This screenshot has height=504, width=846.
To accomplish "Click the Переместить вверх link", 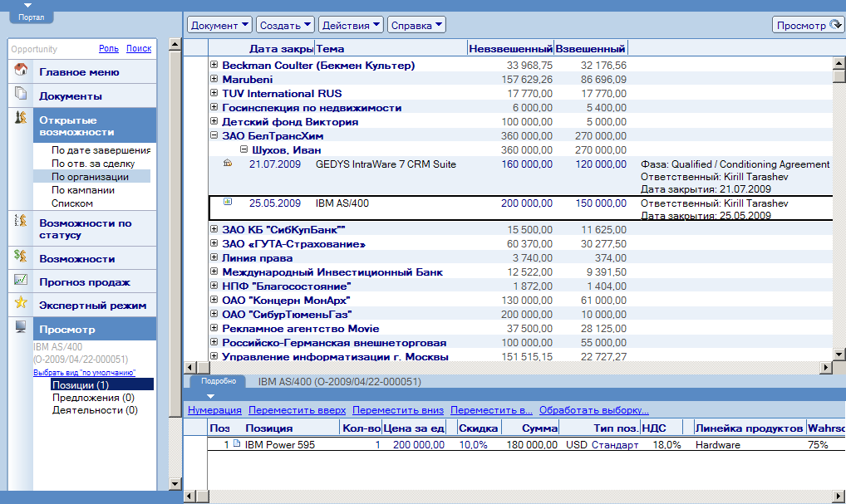I will (297, 410).
